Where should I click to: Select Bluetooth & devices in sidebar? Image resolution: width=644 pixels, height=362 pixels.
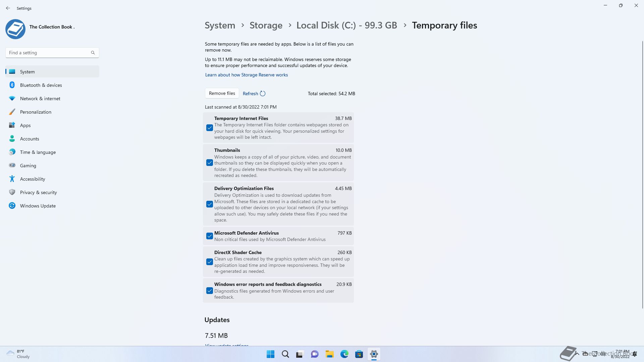[x=52, y=85]
